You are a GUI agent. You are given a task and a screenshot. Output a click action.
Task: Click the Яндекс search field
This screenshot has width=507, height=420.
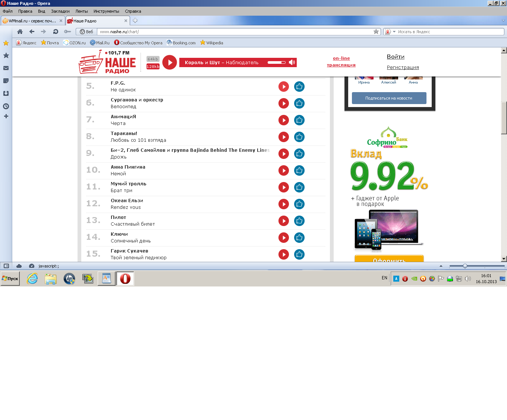click(450, 32)
